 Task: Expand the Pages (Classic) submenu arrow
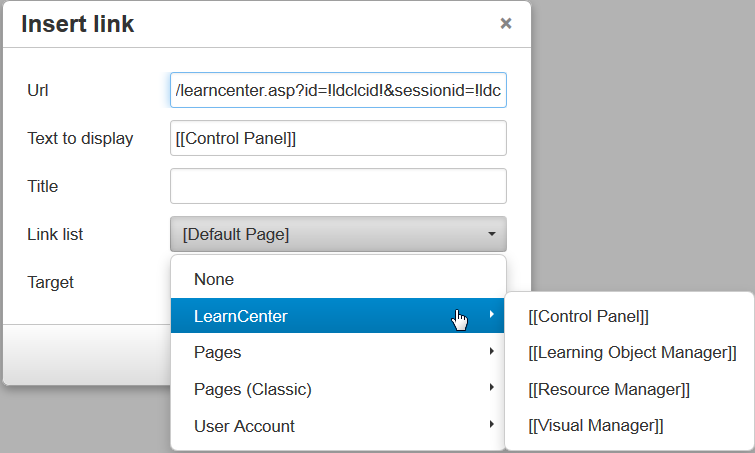491,388
